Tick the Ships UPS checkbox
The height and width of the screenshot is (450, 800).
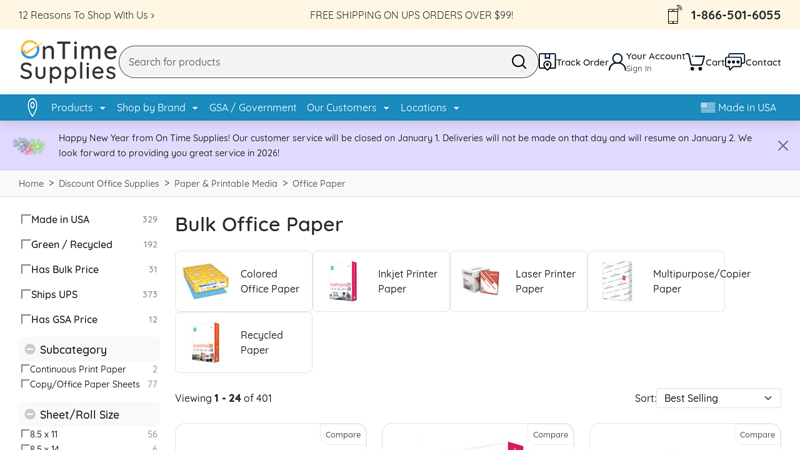(25, 294)
